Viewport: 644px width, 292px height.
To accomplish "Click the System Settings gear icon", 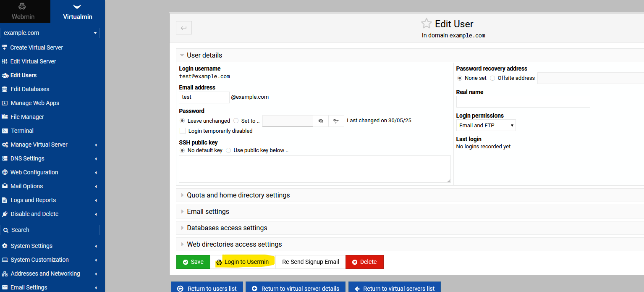I will 5,246.
